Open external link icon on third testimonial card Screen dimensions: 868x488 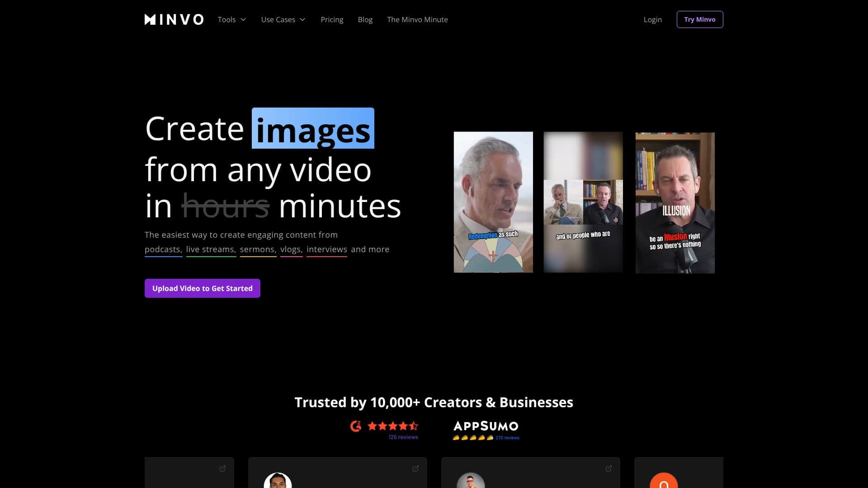609,469
